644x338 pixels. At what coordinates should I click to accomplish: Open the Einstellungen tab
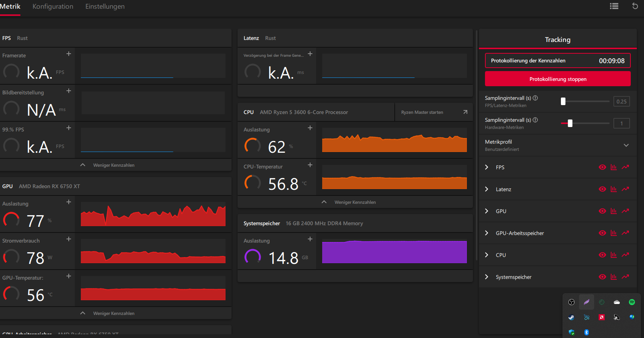[105, 6]
